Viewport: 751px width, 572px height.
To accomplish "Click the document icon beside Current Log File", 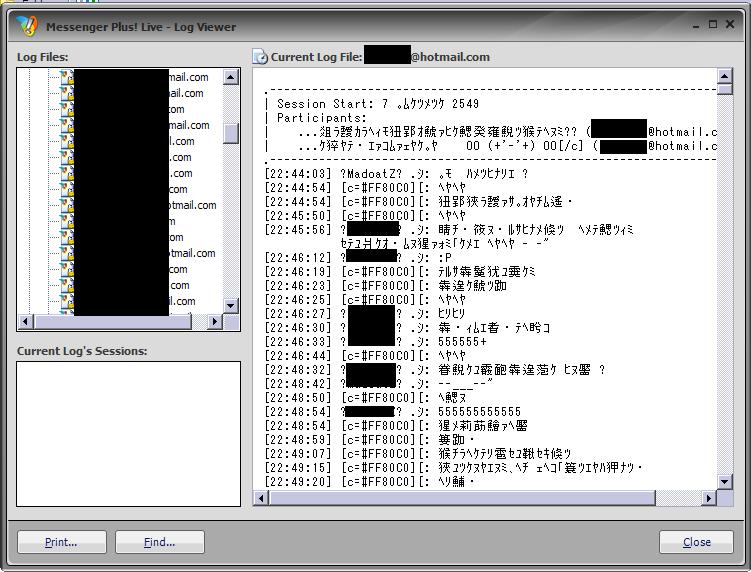I will pyautogui.click(x=260, y=57).
